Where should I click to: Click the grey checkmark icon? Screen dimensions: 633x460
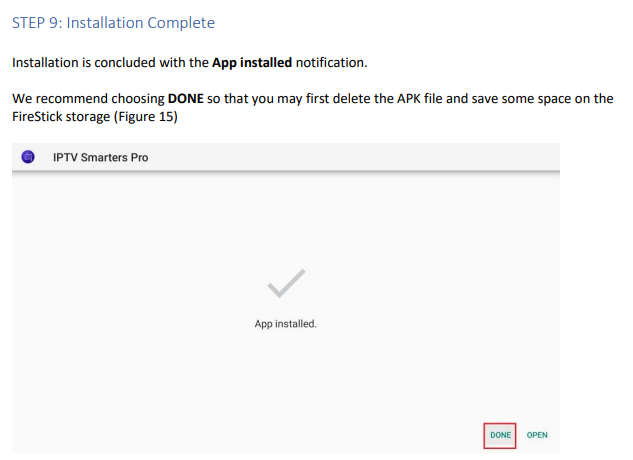point(286,283)
